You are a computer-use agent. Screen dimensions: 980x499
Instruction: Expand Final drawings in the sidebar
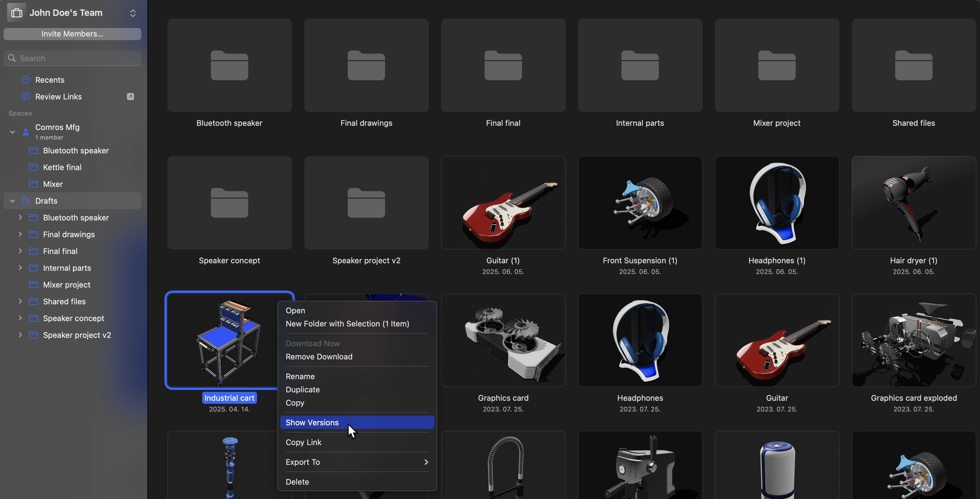[21, 234]
